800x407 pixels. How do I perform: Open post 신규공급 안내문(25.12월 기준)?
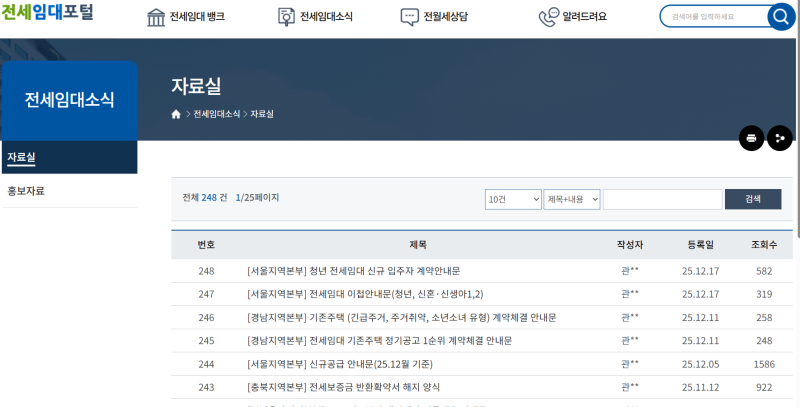(340, 364)
